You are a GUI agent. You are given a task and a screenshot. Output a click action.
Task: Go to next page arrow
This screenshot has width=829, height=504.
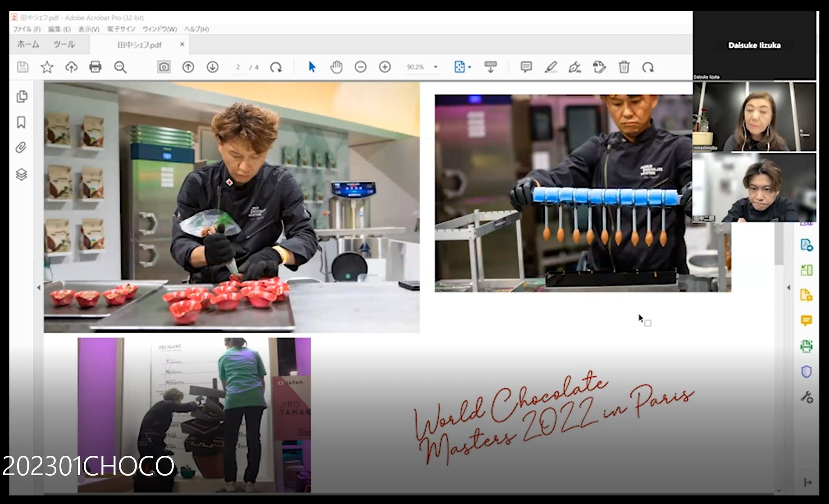click(x=213, y=67)
